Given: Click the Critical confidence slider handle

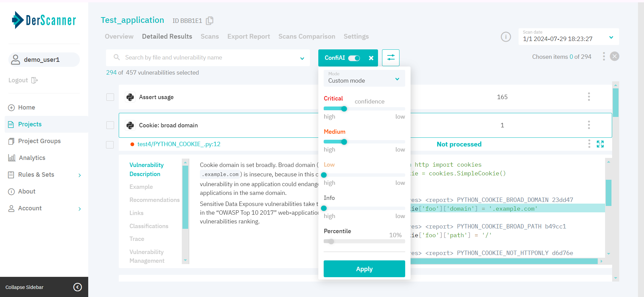Looking at the screenshot, I should point(344,109).
